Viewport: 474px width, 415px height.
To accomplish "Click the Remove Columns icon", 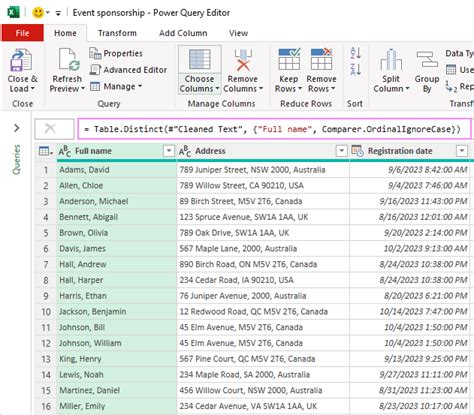I will coord(243,60).
